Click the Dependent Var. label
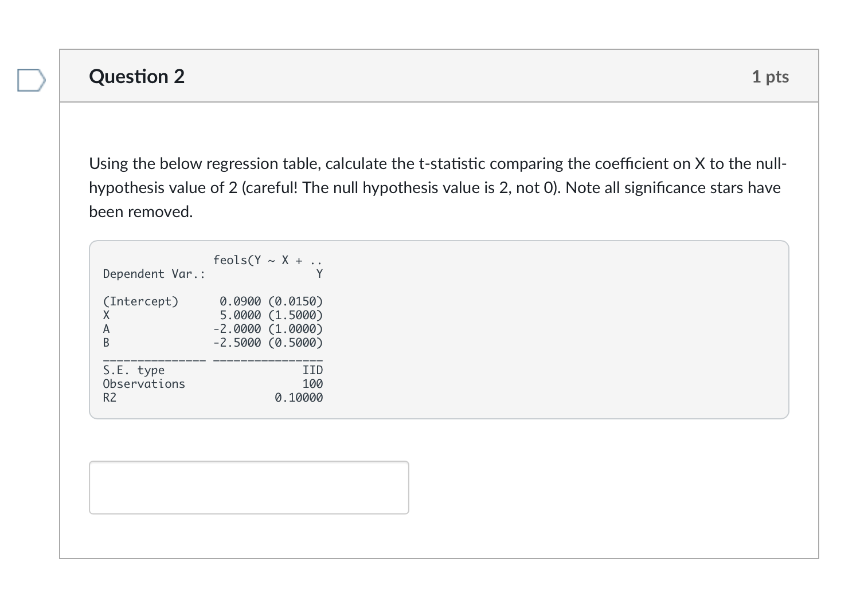 [155, 274]
